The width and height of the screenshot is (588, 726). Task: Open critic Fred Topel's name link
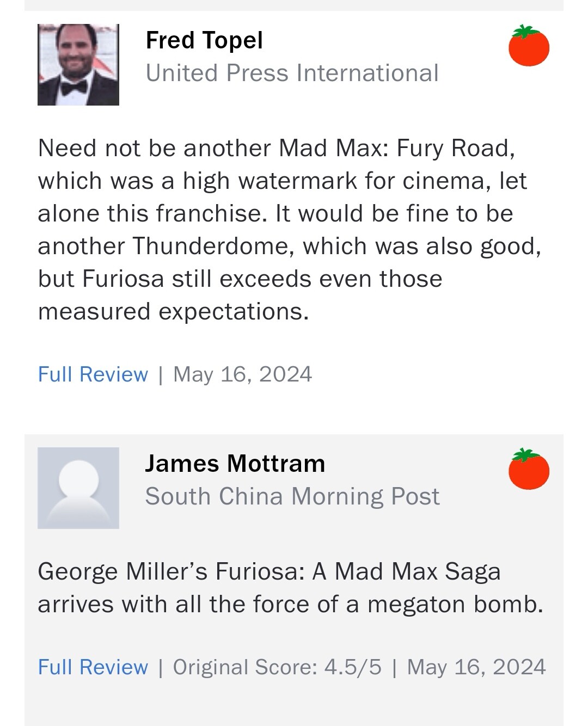pos(204,40)
